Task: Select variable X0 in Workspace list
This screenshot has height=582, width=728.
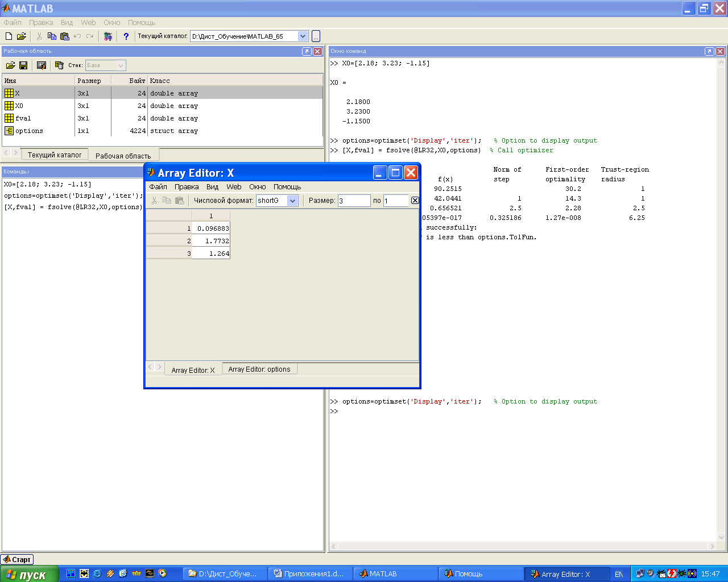Action: 162,106
